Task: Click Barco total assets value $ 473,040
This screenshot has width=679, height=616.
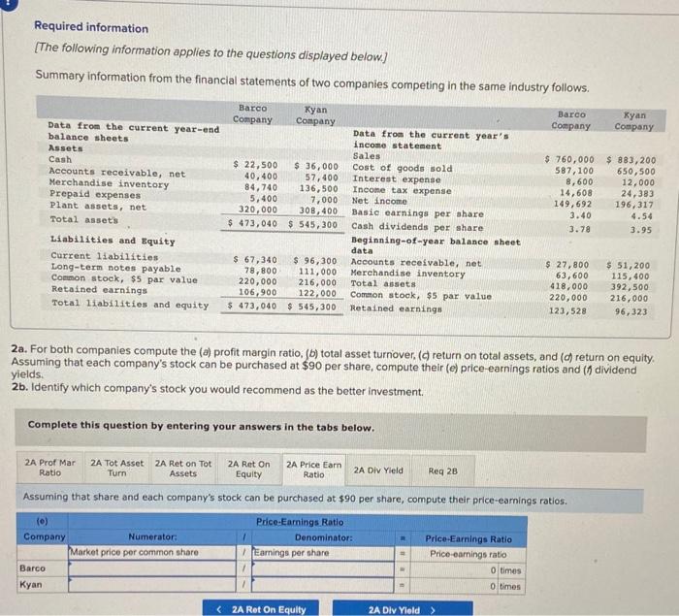Action: click(x=252, y=223)
